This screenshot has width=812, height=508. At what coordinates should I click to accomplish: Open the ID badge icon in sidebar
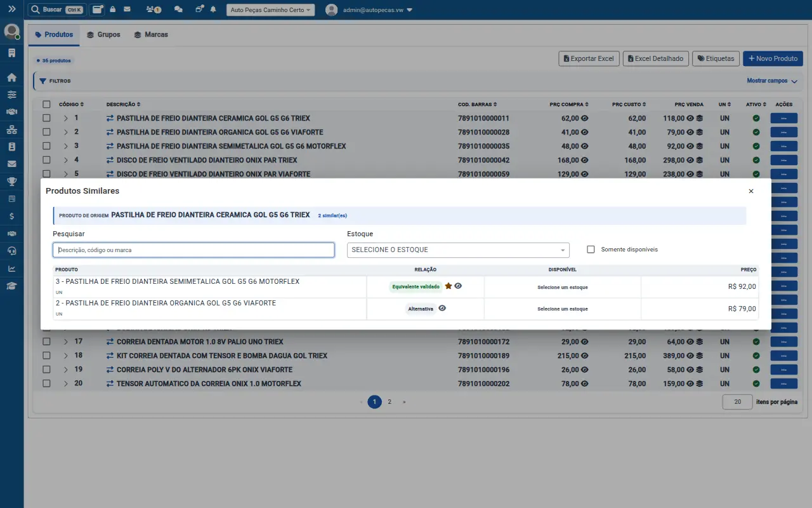tap(11, 147)
